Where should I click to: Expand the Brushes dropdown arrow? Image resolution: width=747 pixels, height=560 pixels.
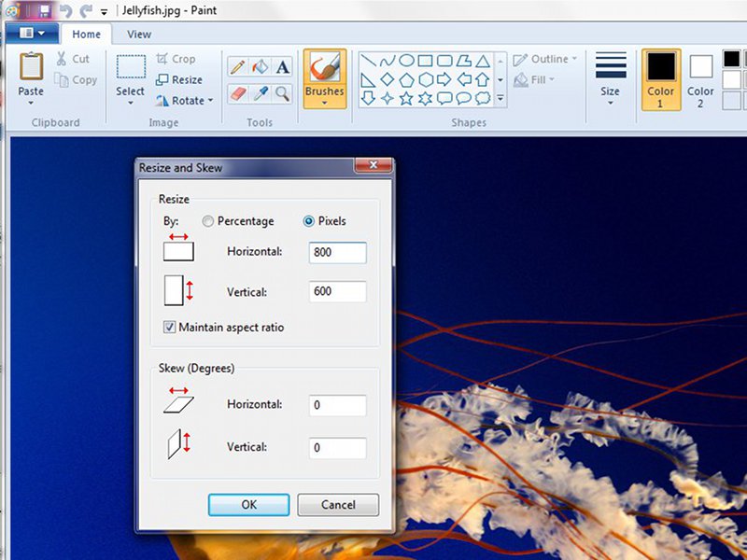pyautogui.click(x=325, y=103)
